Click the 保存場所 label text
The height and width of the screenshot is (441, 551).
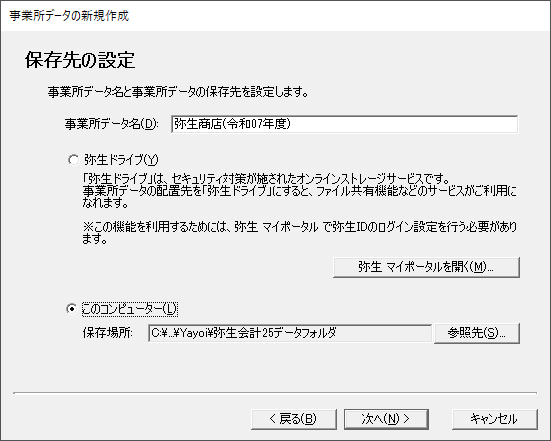pyautogui.click(x=108, y=333)
